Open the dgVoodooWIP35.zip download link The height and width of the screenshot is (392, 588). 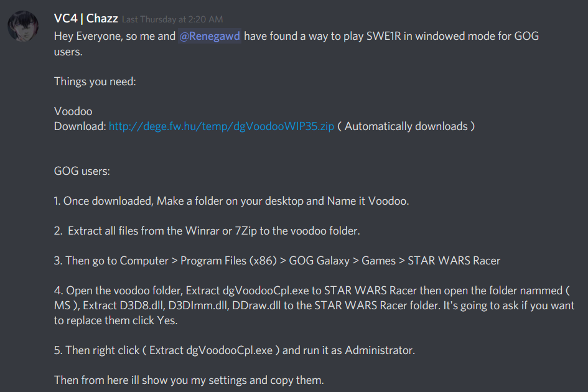[222, 126]
